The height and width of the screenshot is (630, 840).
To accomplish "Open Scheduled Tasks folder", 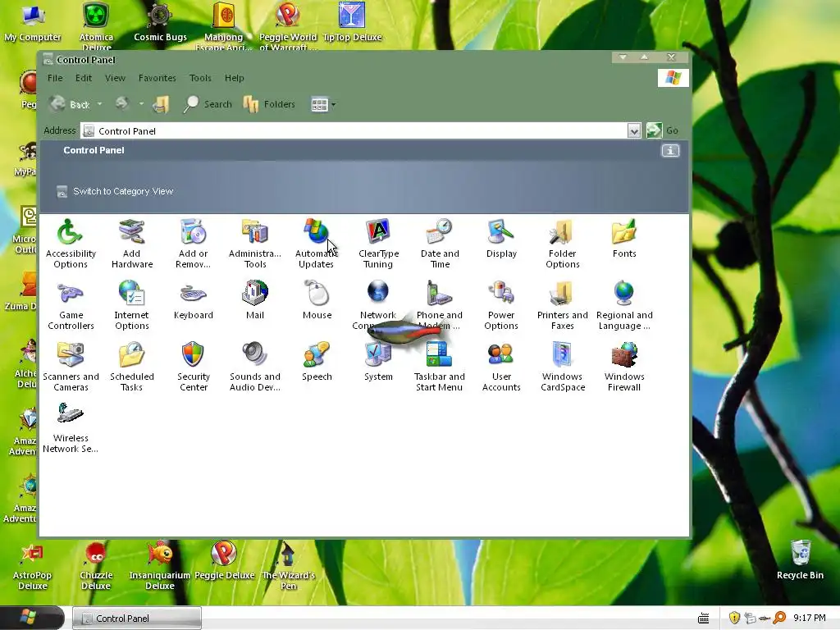I will (x=132, y=367).
